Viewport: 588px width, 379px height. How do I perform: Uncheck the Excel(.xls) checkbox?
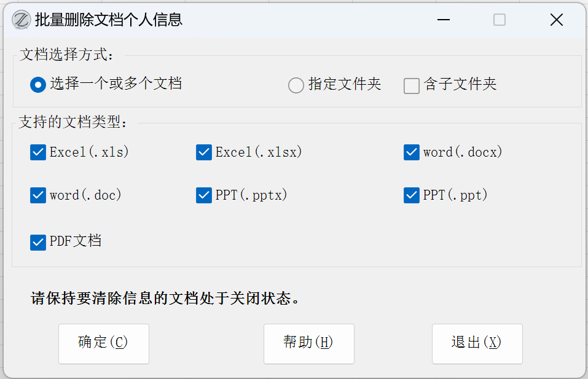coord(38,152)
